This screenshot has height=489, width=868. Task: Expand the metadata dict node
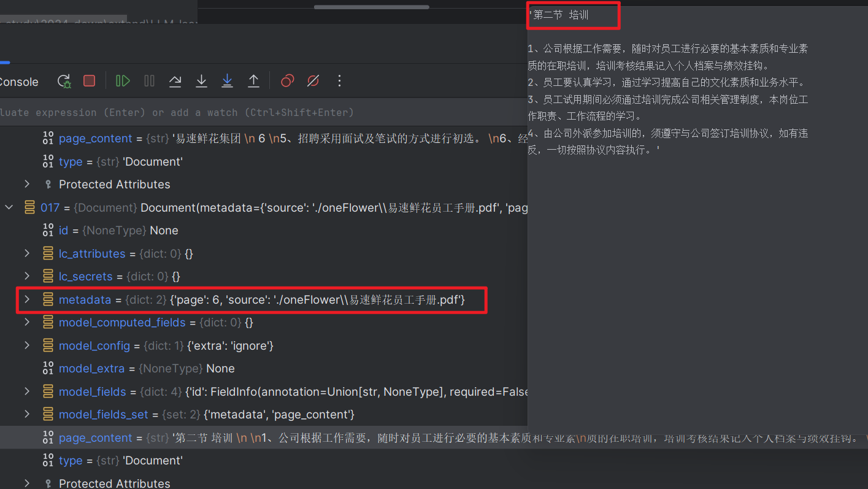coord(27,299)
